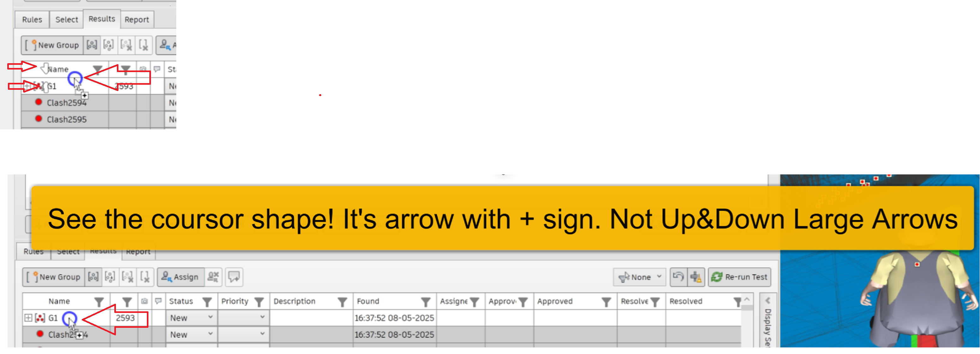The height and width of the screenshot is (354, 980).
Task: Click Description column filter funnel icon
Action: click(342, 302)
